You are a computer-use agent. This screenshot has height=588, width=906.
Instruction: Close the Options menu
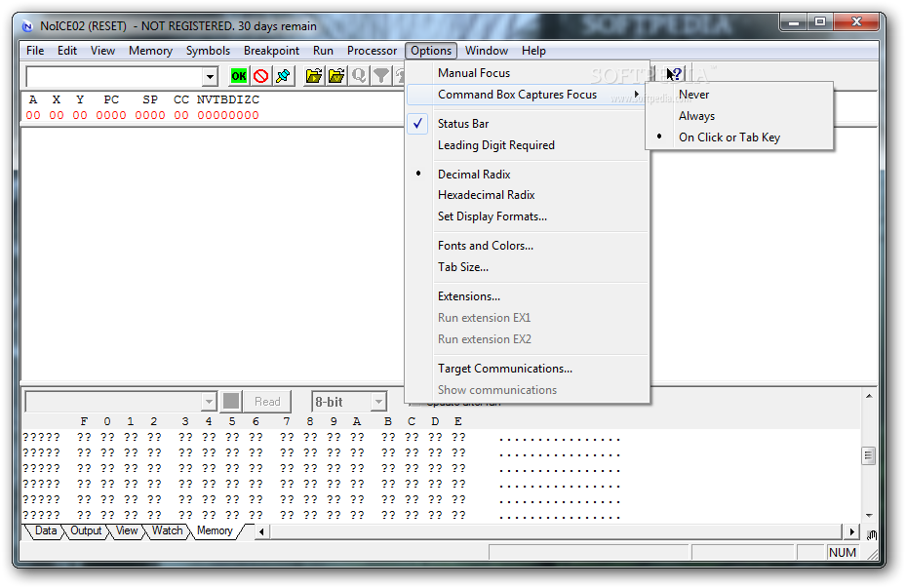[431, 51]
